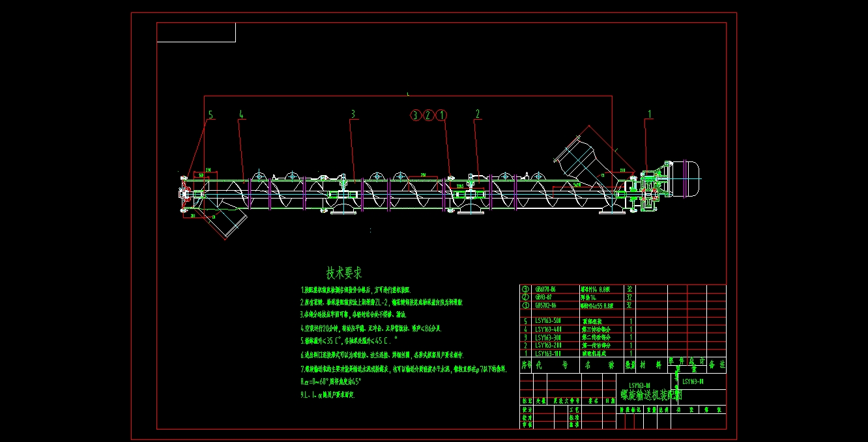Click the GB6170-86 entry in parts list
Viewport: 868px width, 442px height.
[545, 289]
